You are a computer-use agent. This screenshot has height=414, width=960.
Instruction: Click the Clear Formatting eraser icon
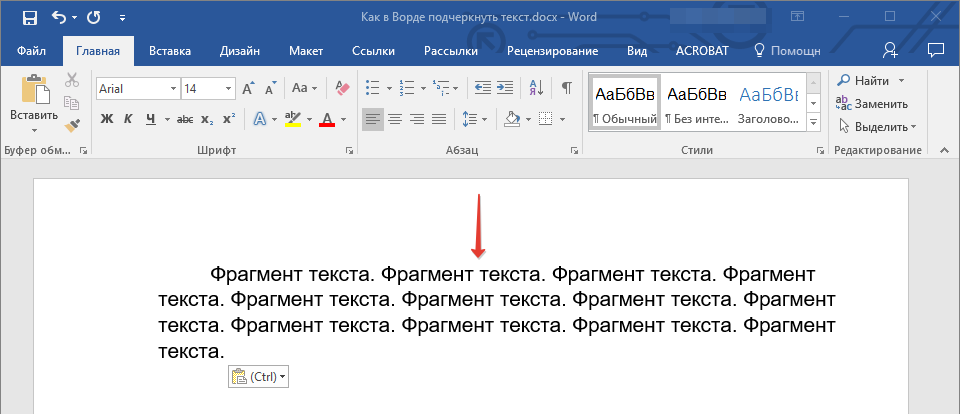[343, 88]
